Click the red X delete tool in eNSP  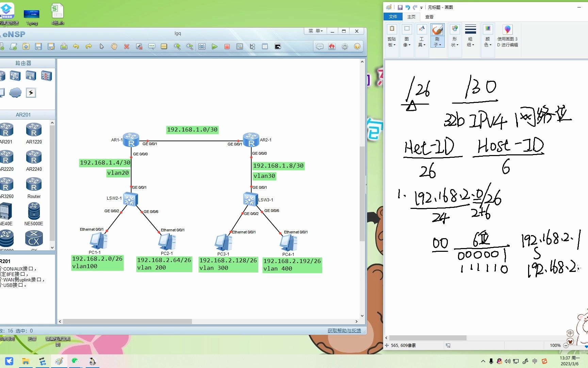[127, 46]
